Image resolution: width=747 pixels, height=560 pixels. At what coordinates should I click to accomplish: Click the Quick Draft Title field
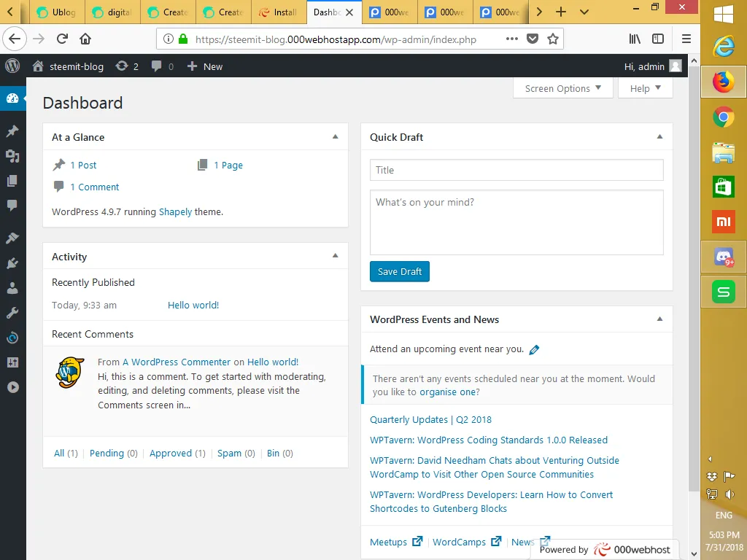pos(516,170)
